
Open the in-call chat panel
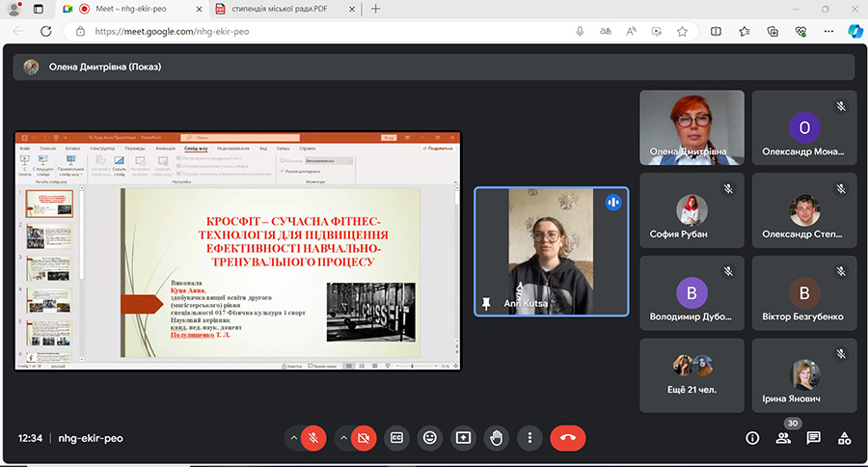(x=814, y=438)
